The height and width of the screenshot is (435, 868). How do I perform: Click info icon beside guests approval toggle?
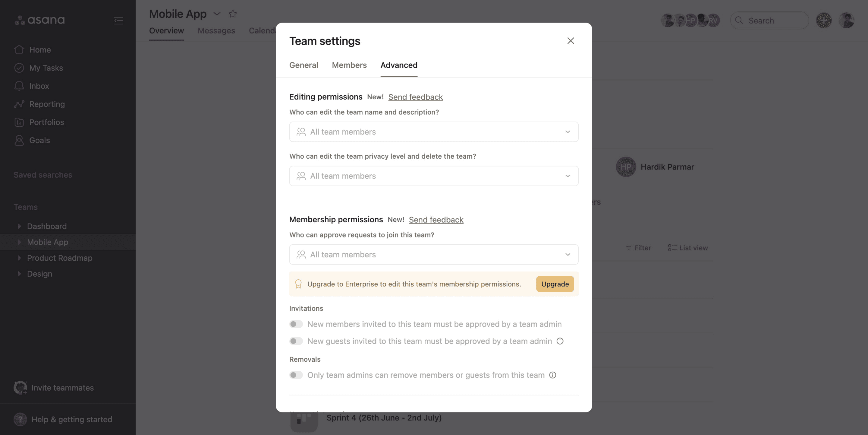[560, 341]
